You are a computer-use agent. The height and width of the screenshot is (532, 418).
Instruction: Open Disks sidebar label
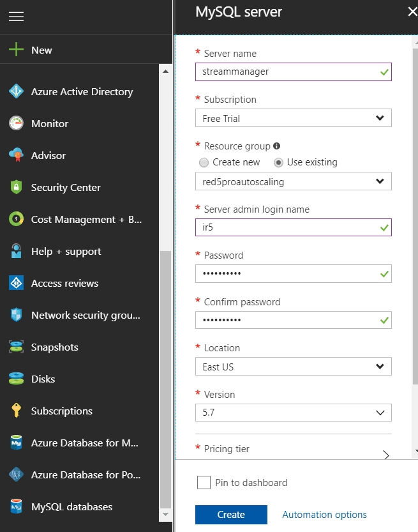pyautogui.click(x=43, y=379)
